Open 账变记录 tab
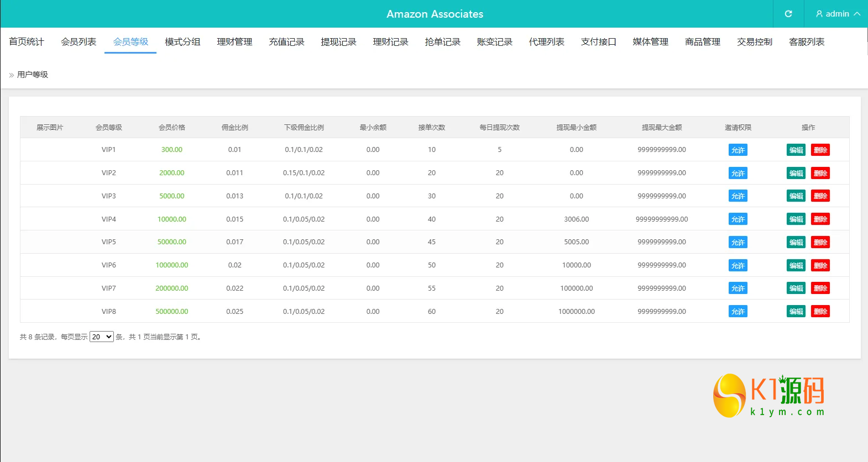Screen dimensions: 868x462 click(x=494, y=42)
